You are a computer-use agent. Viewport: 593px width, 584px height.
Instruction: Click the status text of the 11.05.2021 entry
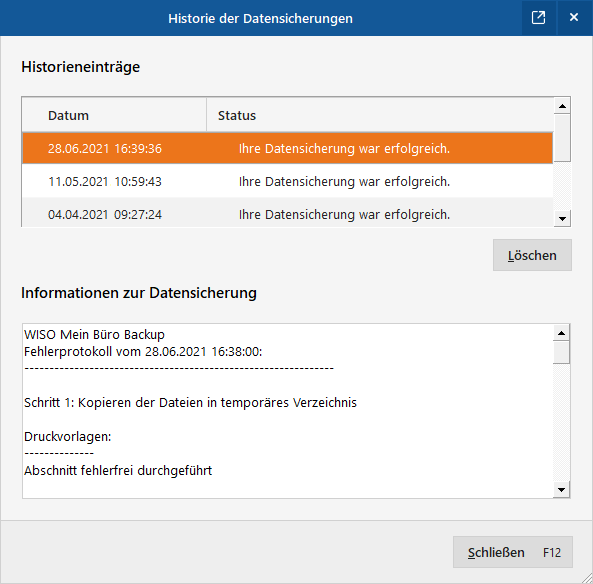(344, 182)
